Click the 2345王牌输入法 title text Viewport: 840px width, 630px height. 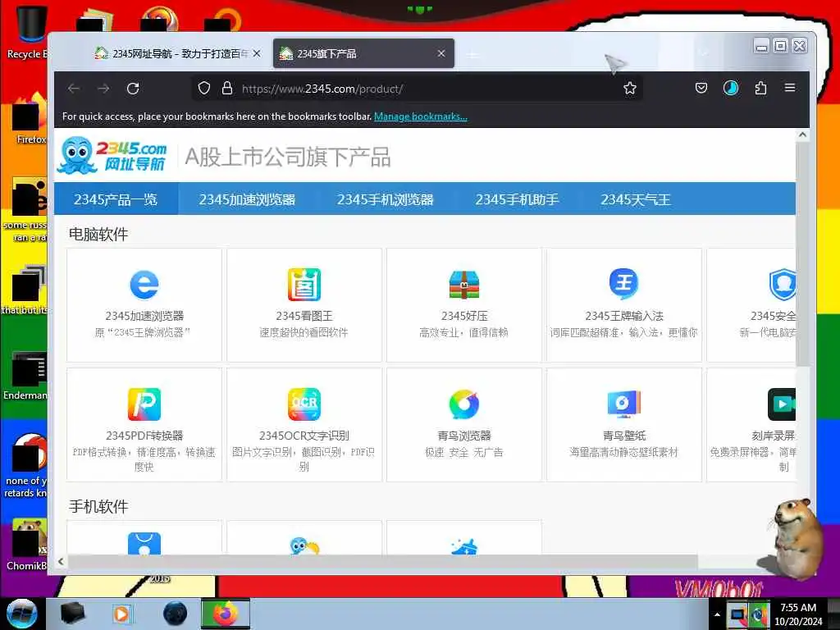(623, 316)
